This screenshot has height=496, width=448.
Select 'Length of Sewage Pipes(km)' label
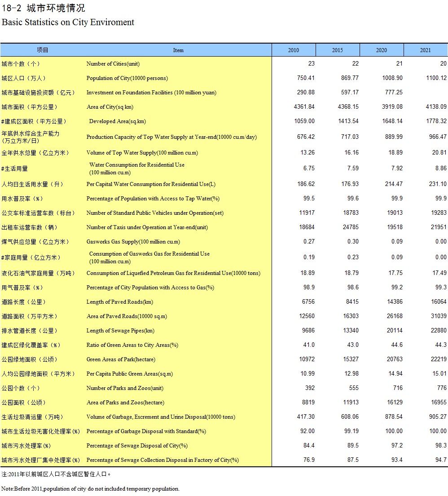[x=120, y=331]
